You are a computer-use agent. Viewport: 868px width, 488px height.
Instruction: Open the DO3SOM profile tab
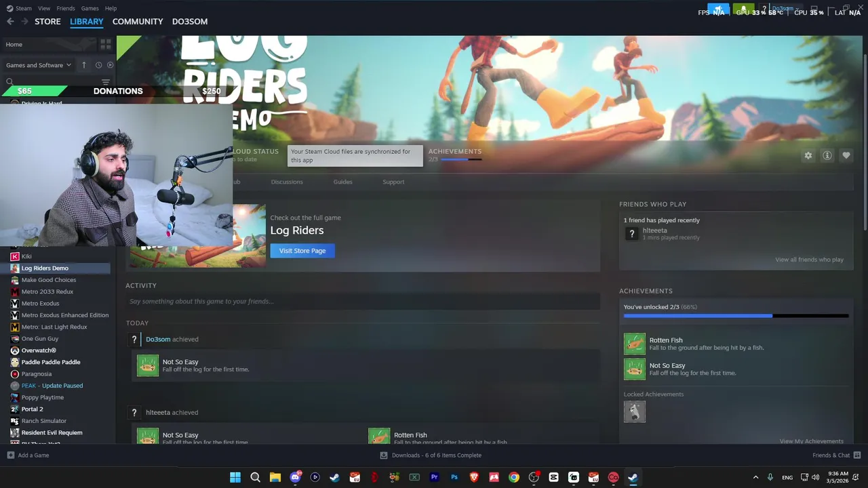point(190,22)
